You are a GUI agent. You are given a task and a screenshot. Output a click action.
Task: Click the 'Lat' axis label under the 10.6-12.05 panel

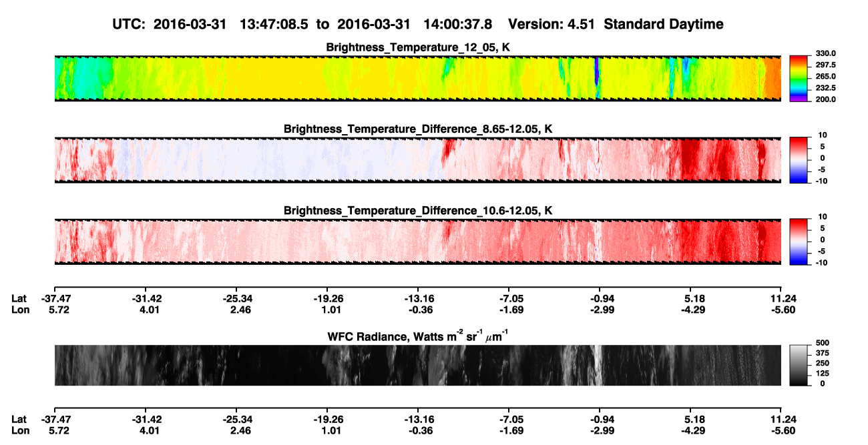tap(19, 298)
